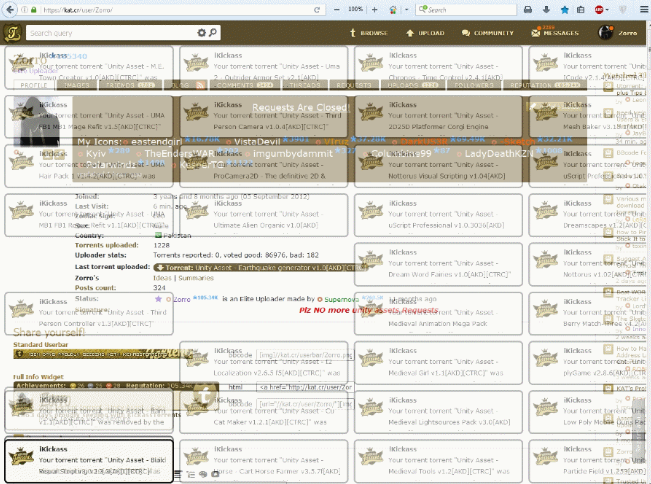Screen dimensions: 651x484
Task: Open the Threads tab
Action: point(305,85)
